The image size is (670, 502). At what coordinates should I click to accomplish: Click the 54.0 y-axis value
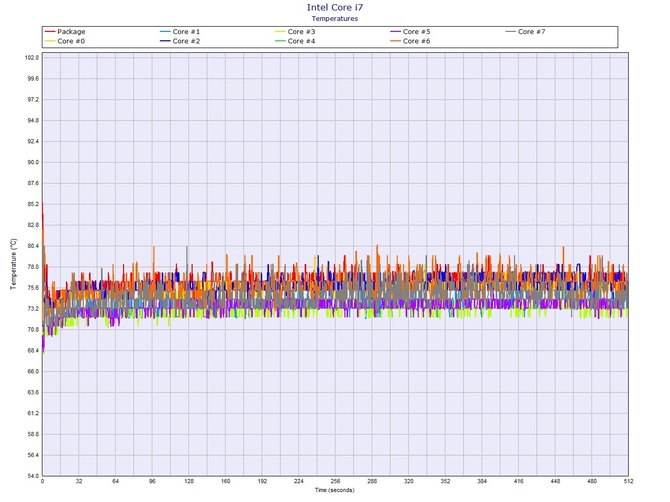click(33, 476)
